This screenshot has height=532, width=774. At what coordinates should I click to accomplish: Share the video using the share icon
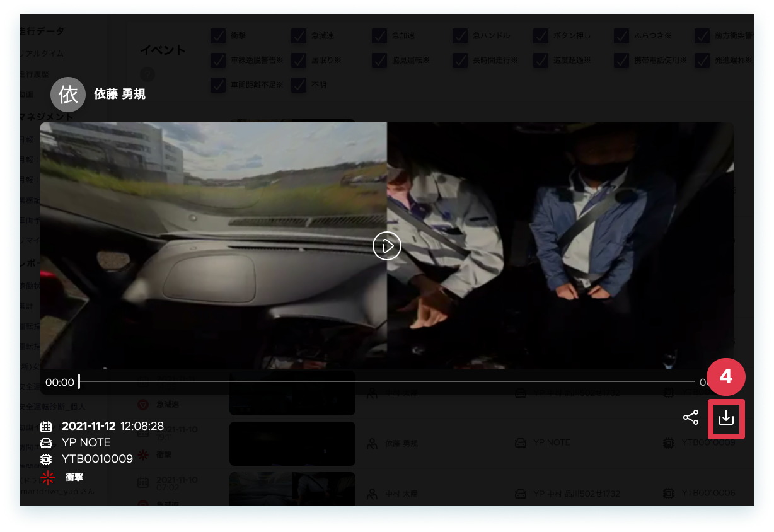coord(691,418)
